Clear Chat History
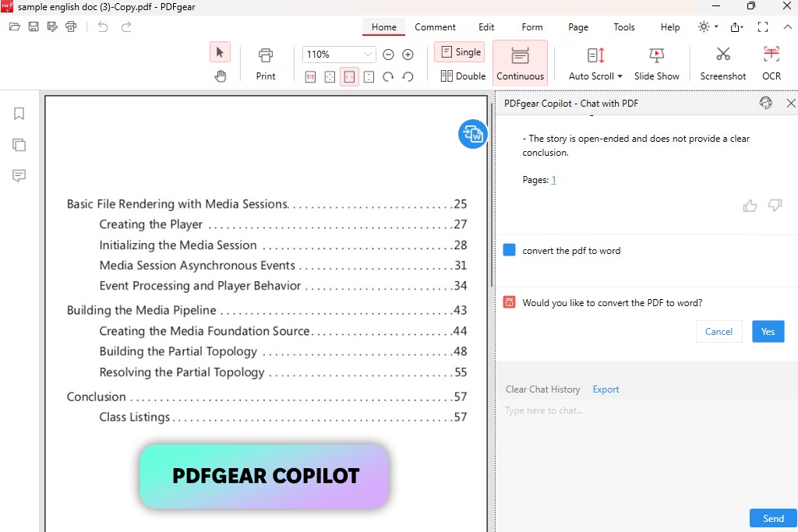798x532 pixels. tap(542, 389)
